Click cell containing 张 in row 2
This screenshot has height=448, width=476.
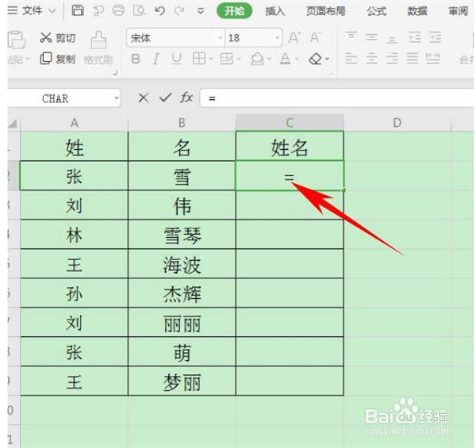click(75, 176)
